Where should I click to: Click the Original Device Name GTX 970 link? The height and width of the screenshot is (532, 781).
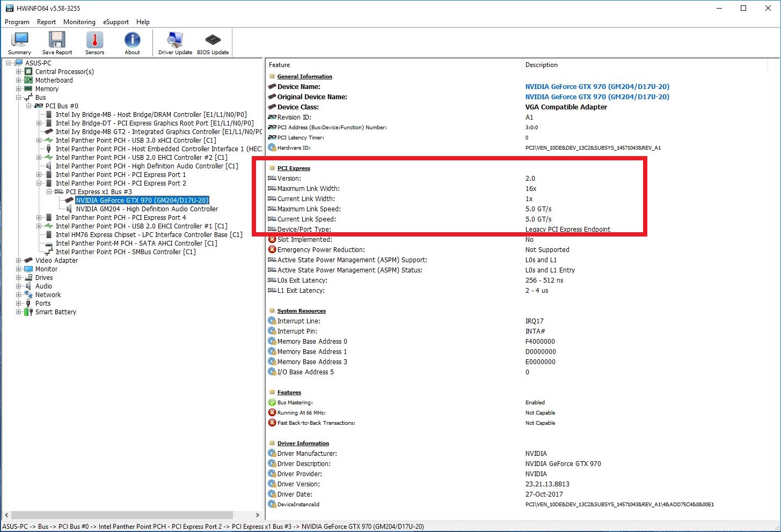(x=597, y=97)
